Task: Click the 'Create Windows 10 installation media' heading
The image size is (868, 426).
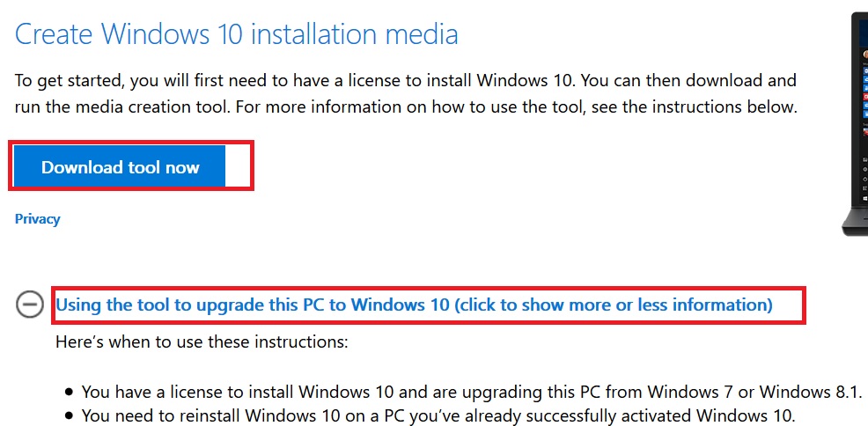Action: (x=237, y=34)
